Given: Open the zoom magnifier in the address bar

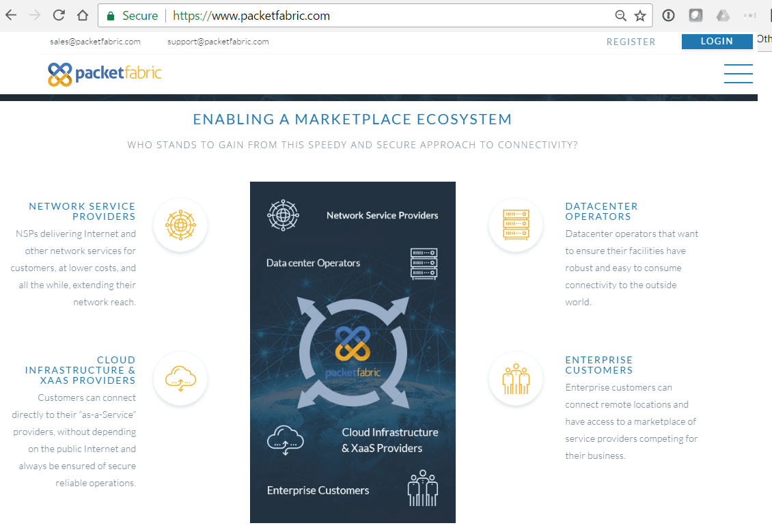Looking at the screenshot, I should tap(620, 14).
